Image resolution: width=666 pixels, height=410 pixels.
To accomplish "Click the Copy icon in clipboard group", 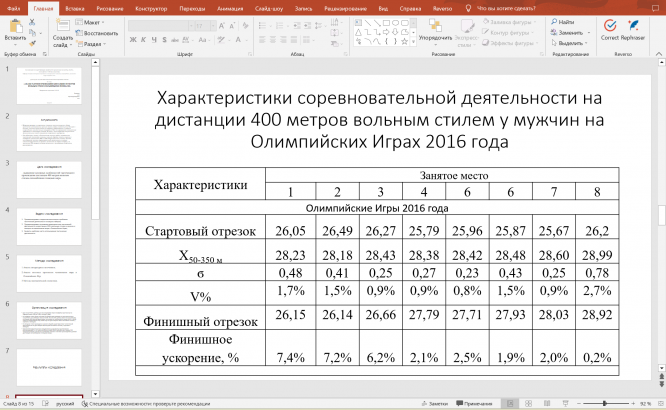I will pos(32,33).
